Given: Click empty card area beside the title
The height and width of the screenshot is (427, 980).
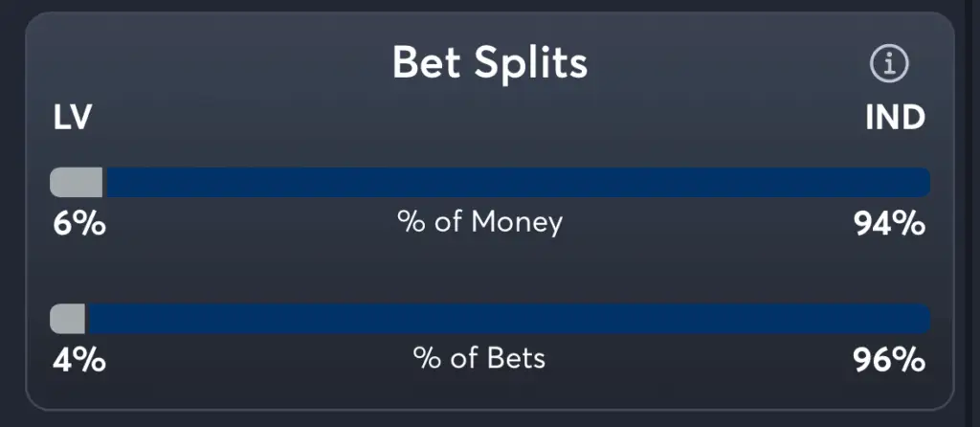Looking at the screenshot, I should (239, 63).
